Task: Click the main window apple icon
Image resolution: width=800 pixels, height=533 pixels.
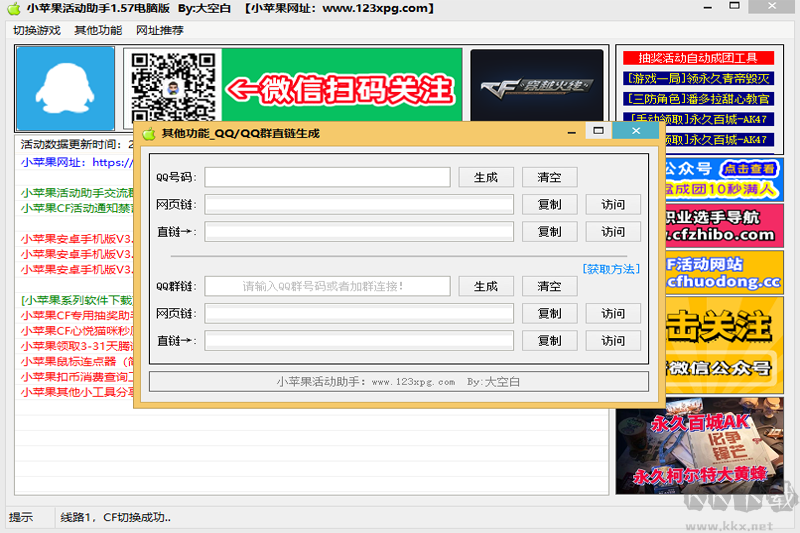Action: coord(14,8)
